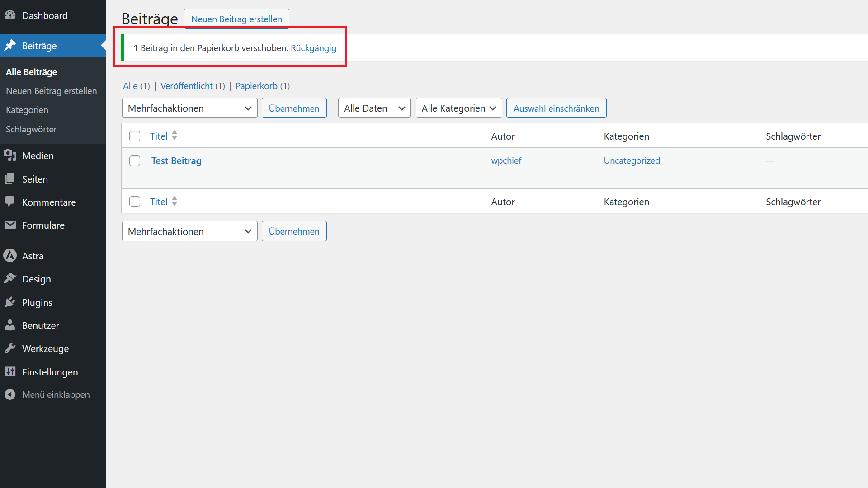This screenshot has height=488, width=868.
Task: Open the Test Beitrag post title
Action: pos(176,161)
